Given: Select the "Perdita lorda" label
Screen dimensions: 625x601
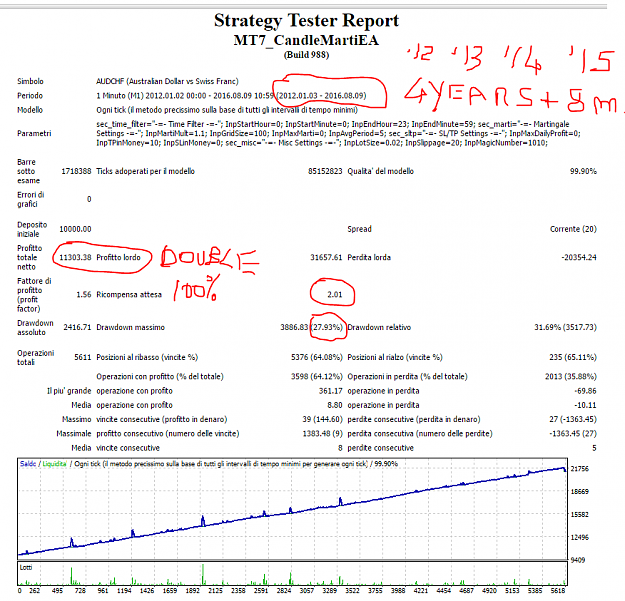Looking at the screenshot, I should coord(369,257).
